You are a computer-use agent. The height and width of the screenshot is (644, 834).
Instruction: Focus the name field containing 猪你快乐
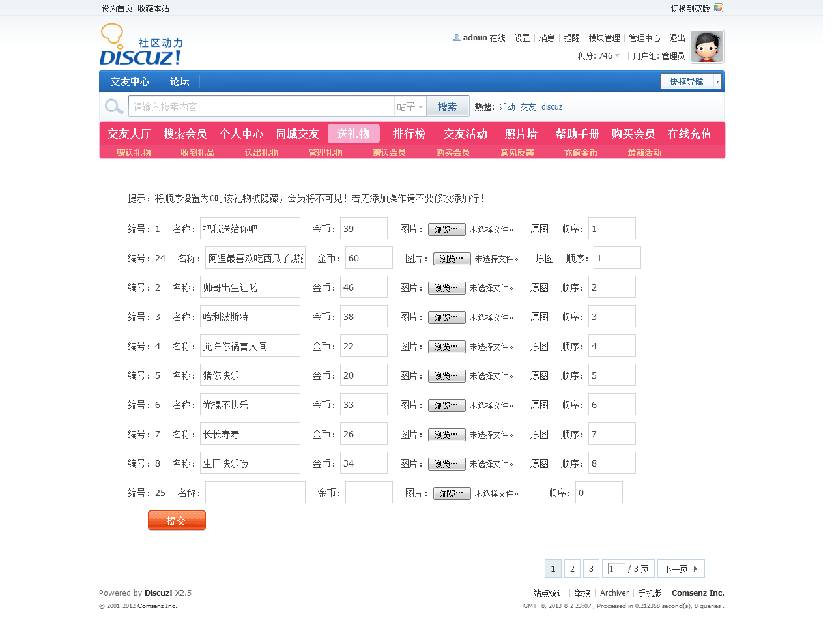[250, 375]
